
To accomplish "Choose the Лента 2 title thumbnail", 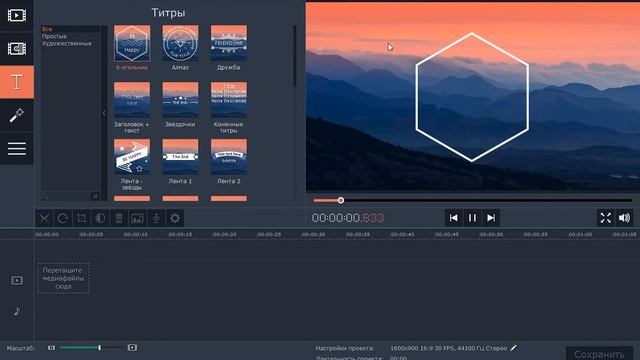I will coord(229,157).
